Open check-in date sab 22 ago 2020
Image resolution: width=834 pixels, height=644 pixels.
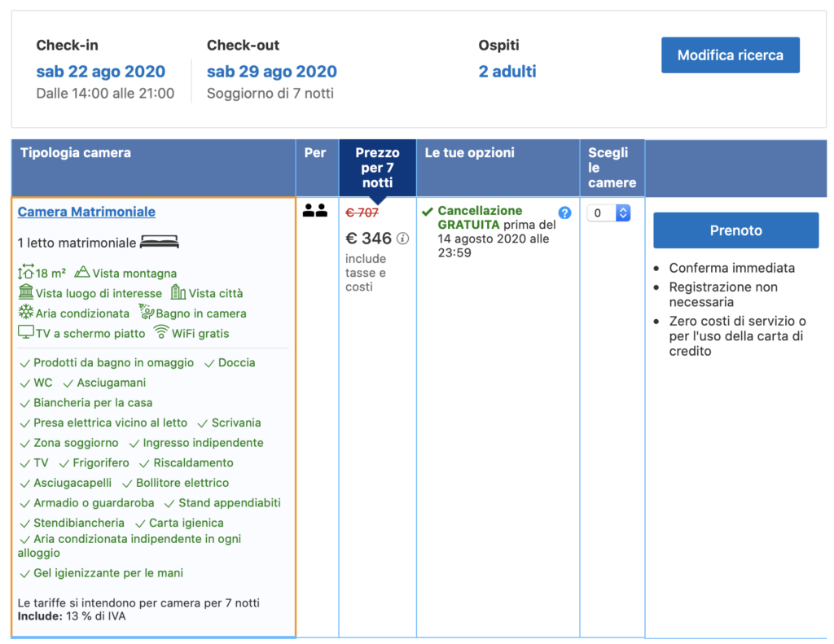100,72
